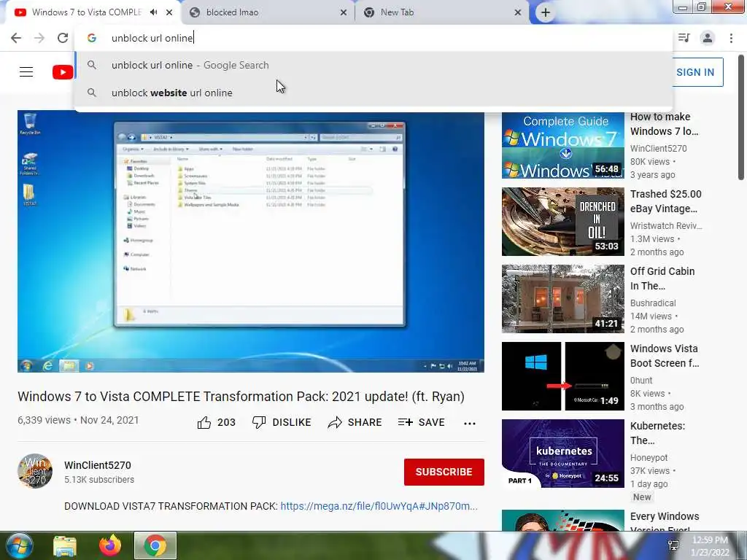The width and height of the screenshot is (747, 560).
Task: Open the mega.nz download link
Action: coord(379,506)
